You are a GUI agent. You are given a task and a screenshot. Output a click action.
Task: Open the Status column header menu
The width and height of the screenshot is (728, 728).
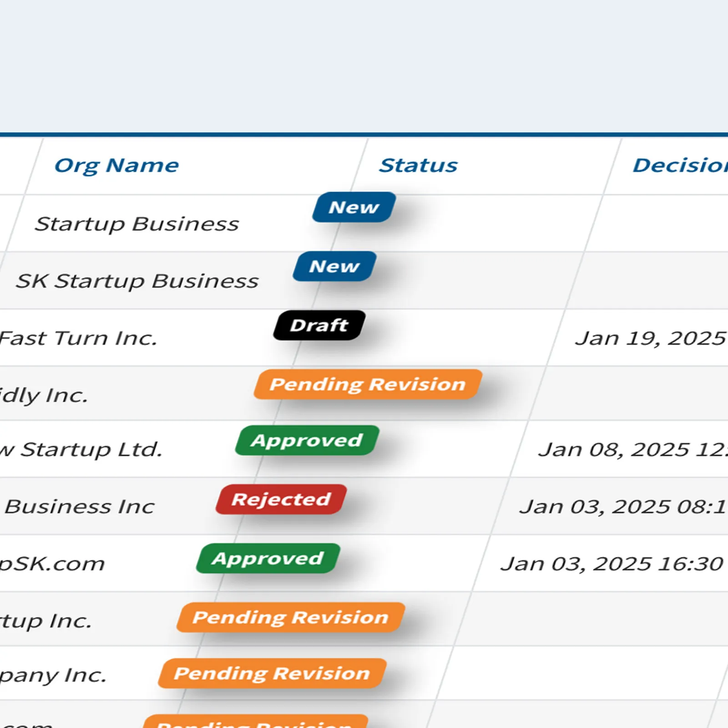(419, 165)
